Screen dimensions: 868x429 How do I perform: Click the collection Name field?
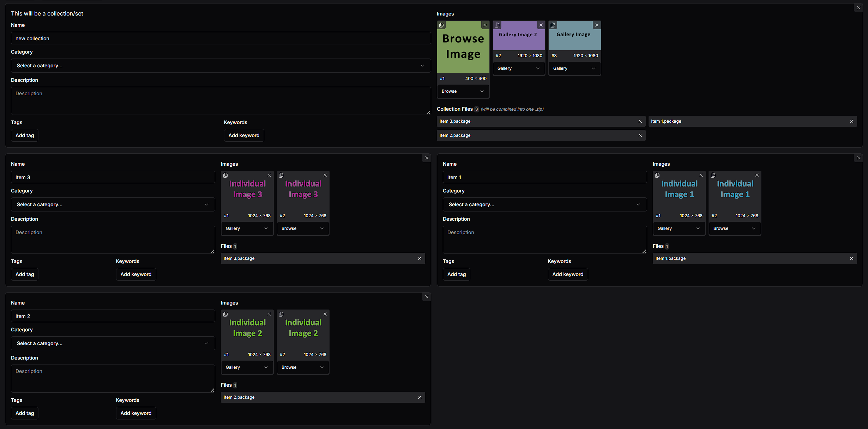point(221,38)
